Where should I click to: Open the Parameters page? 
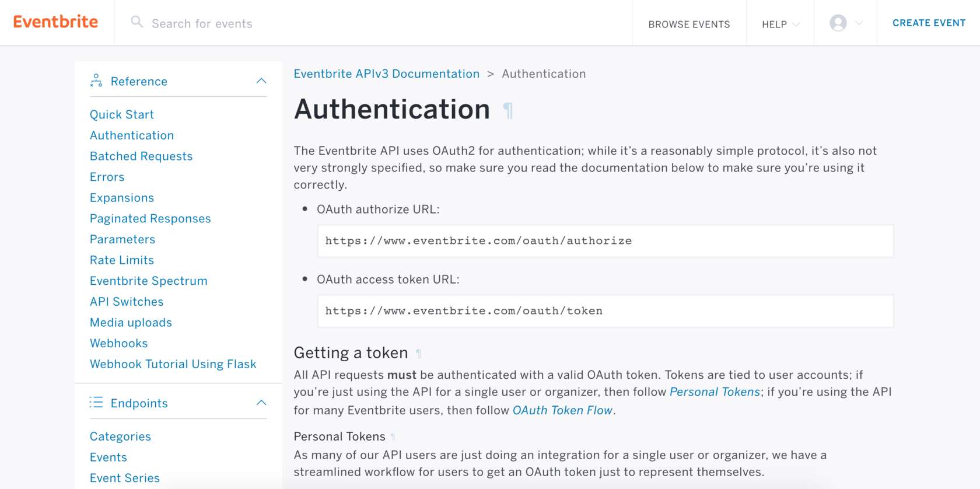tap(123, 239)
